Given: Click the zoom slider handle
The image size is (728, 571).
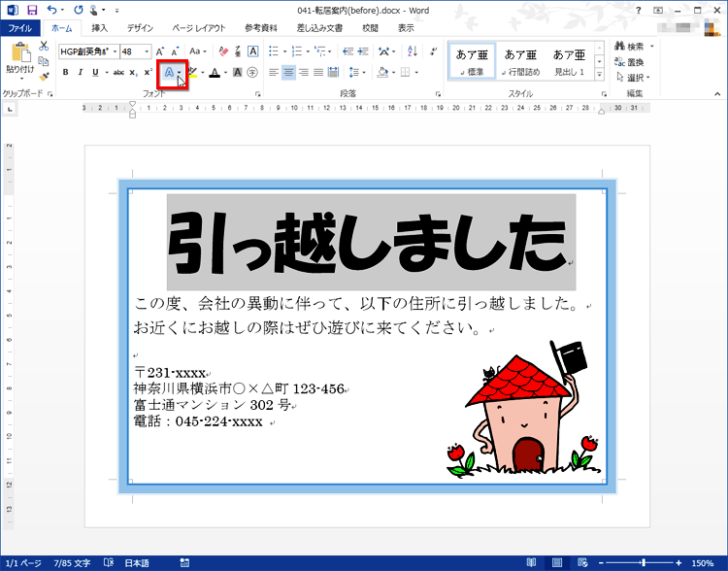Looking at the screenshot, I should point(643,562).
